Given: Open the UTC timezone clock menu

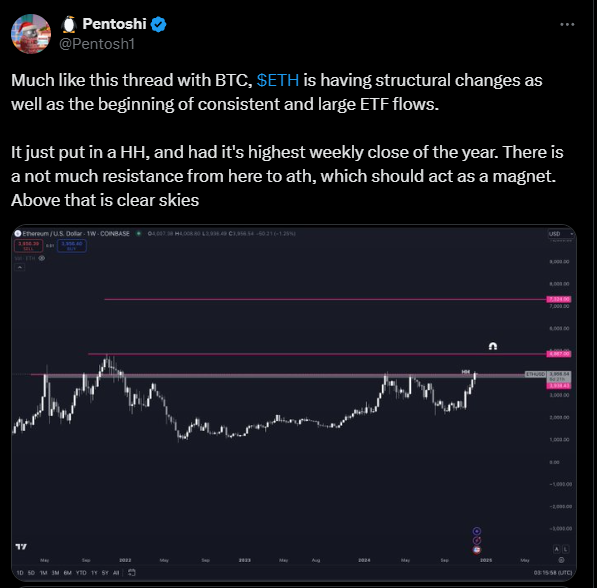Looking at the screenshot, I should 552,573.
